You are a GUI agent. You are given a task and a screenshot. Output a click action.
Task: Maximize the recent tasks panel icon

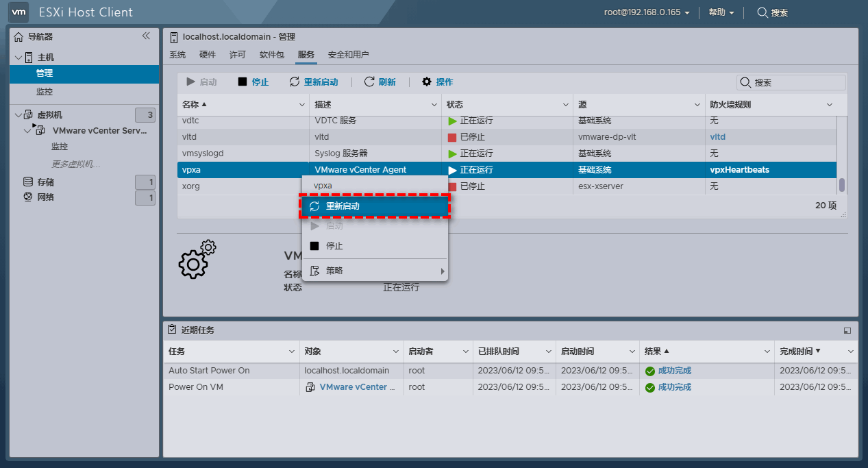[847, 330]
